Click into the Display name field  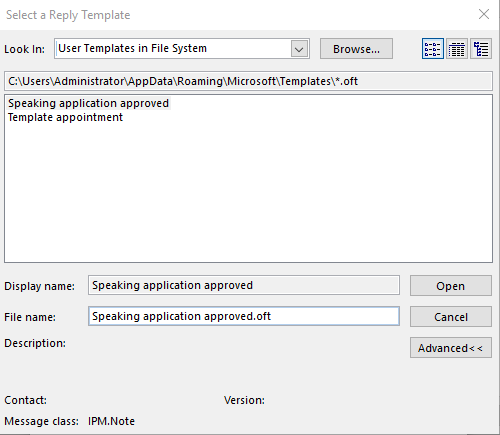coord(244,285)
